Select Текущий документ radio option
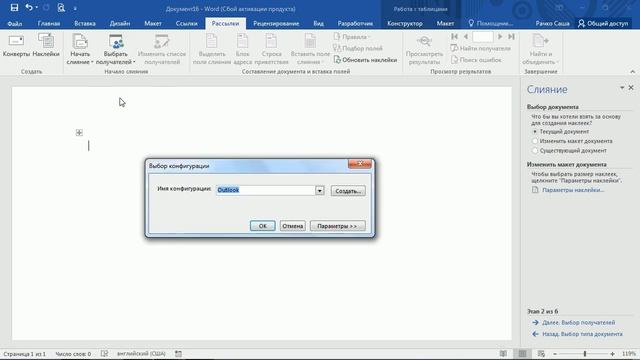The height and width of the screenshot is (360, 640). coord(535,132)
